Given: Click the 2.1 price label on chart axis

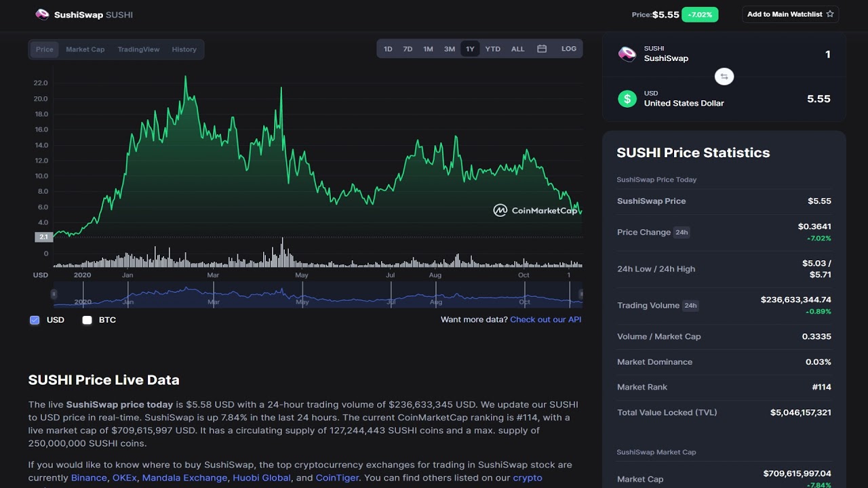Looking at the screenshot, I should (x=43, y=237).
